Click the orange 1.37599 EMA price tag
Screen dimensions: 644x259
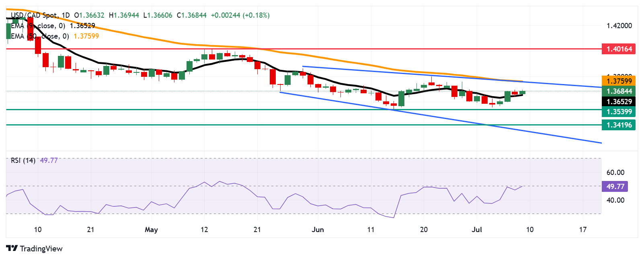tap(619, 81)
